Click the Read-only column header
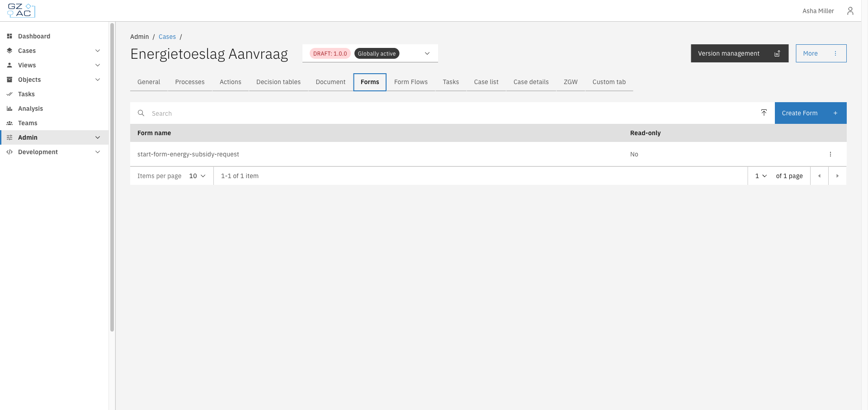This screenshot has width=868, height=410. click(x=646, y=133)
